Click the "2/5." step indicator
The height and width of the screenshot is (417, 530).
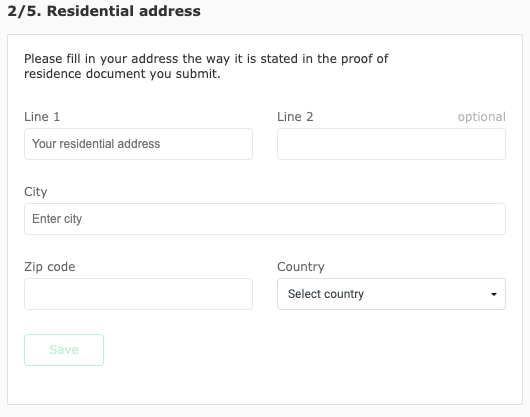tap(24, 11)
